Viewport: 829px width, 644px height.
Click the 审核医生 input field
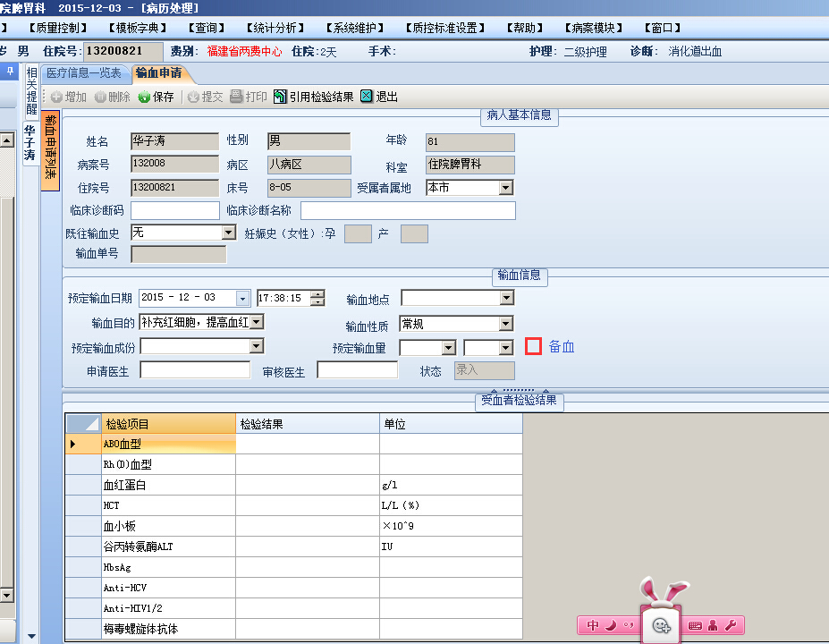(358, 369)
